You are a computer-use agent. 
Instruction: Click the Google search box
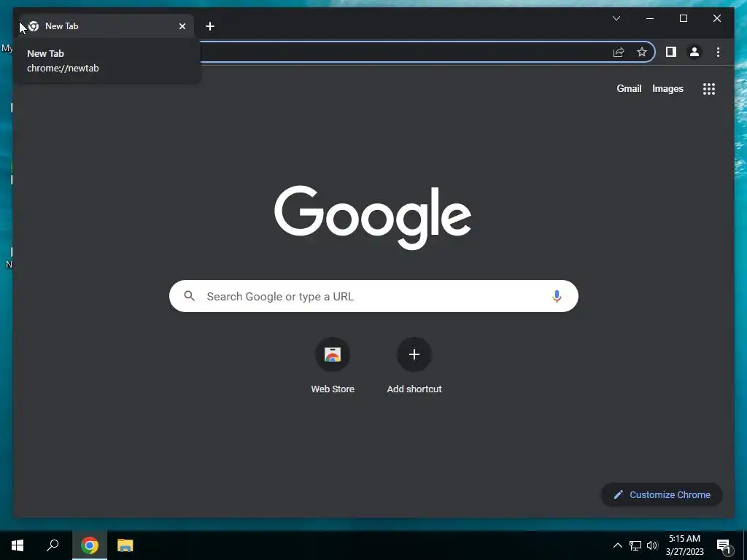tap(373, 296)
